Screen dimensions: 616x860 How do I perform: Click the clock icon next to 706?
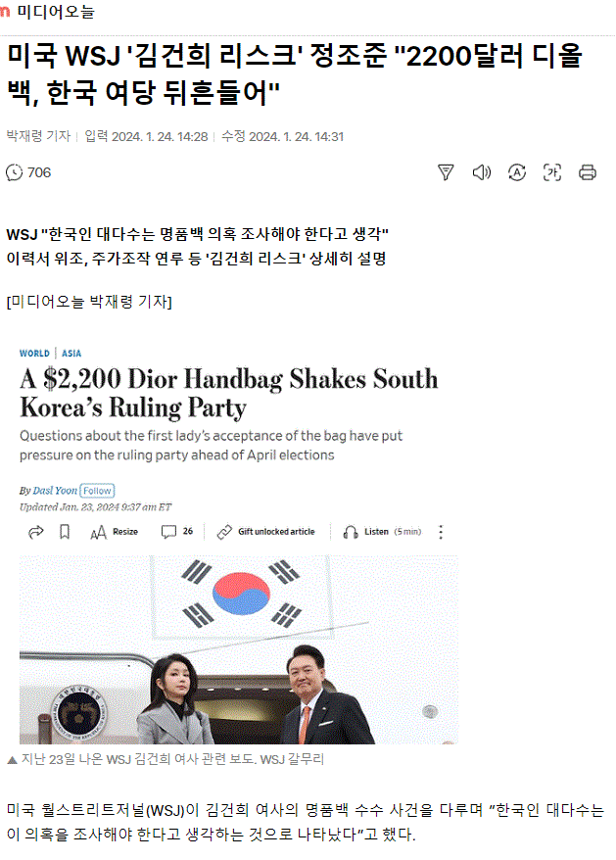pos(15,172)
